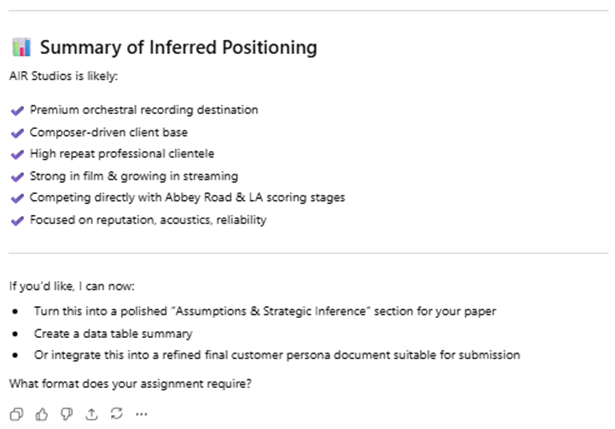Click checkmark next to Strong in film line
This screenshot has height=429, width=615.
(x=15, y=176)
